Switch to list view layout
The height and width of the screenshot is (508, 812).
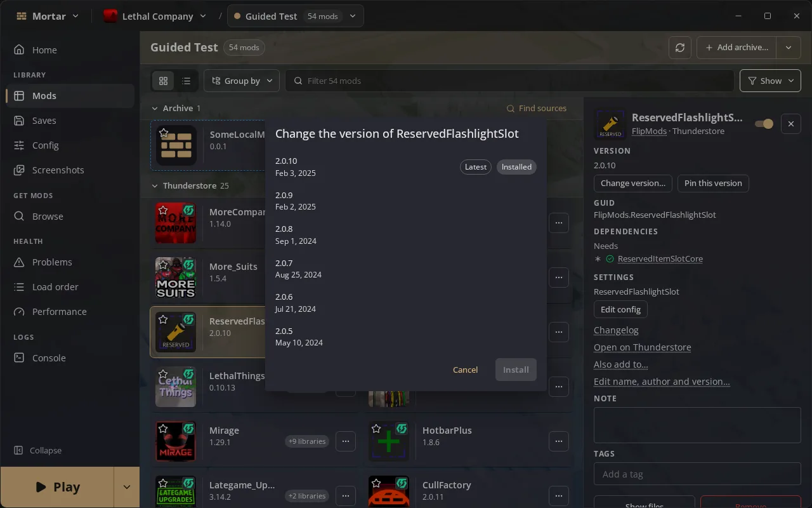[186, 81]
